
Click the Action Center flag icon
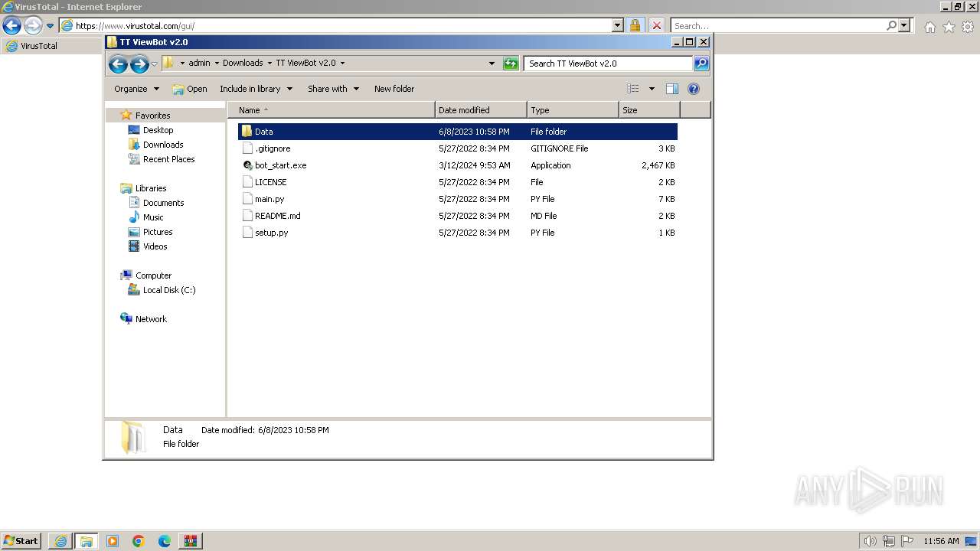pos(907,541)
